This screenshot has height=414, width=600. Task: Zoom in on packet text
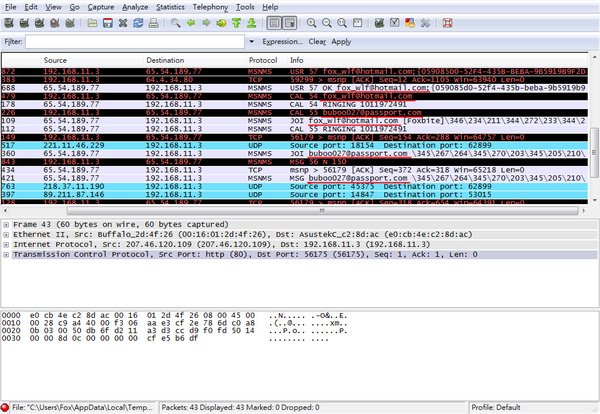point(311,23)
